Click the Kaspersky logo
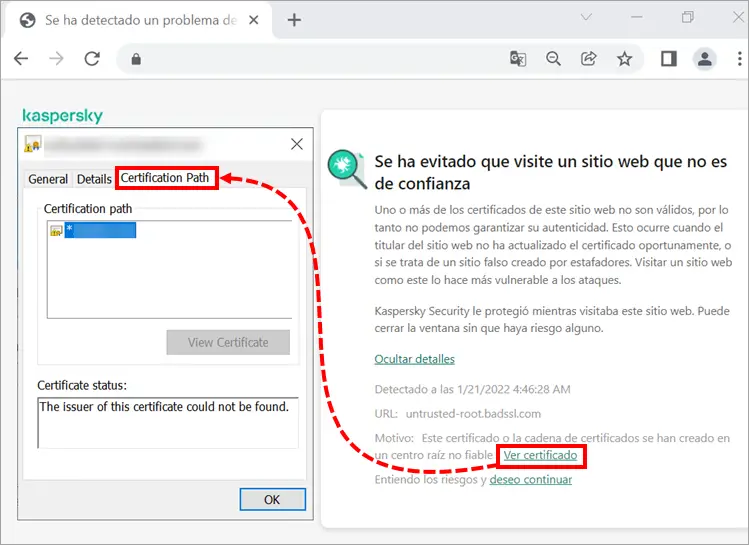The height and width of the screenshot is (545, 749). (x=63, y=116)
